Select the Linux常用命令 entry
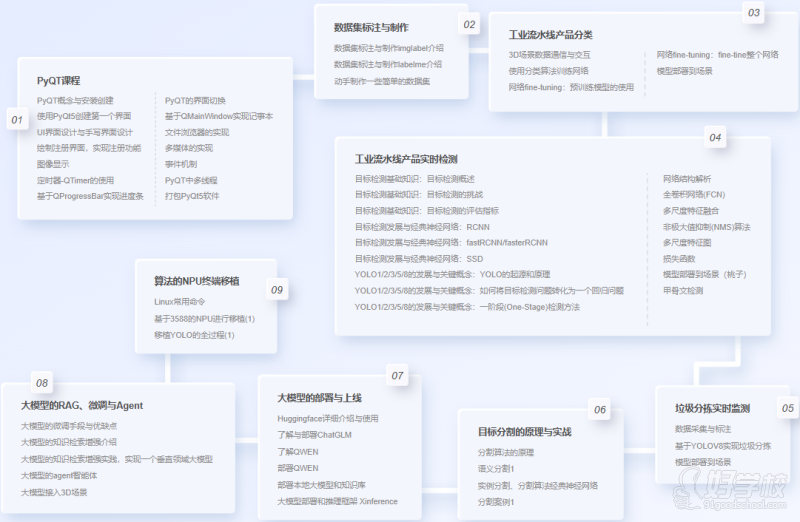The width and height of the screenshot is (800, 522). (x=180, y=302)
